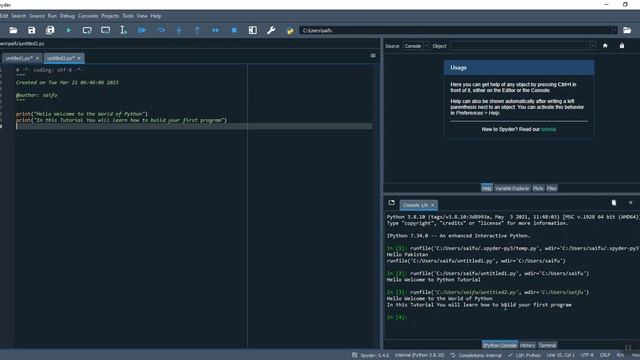Click the UTF-8 encoding status entry

click(587, 356)
